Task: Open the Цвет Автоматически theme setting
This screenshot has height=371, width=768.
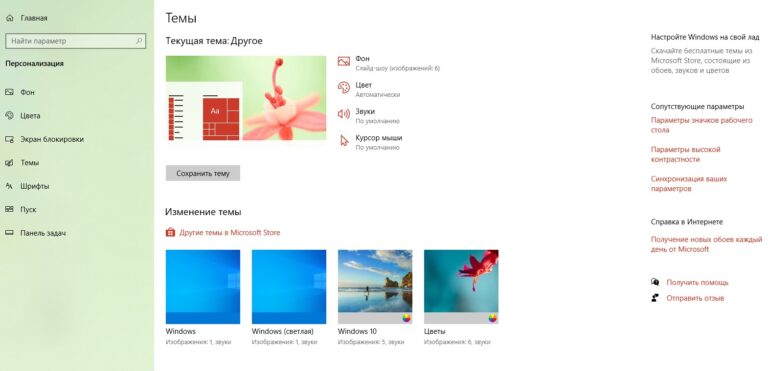Action: coord(369,90)
